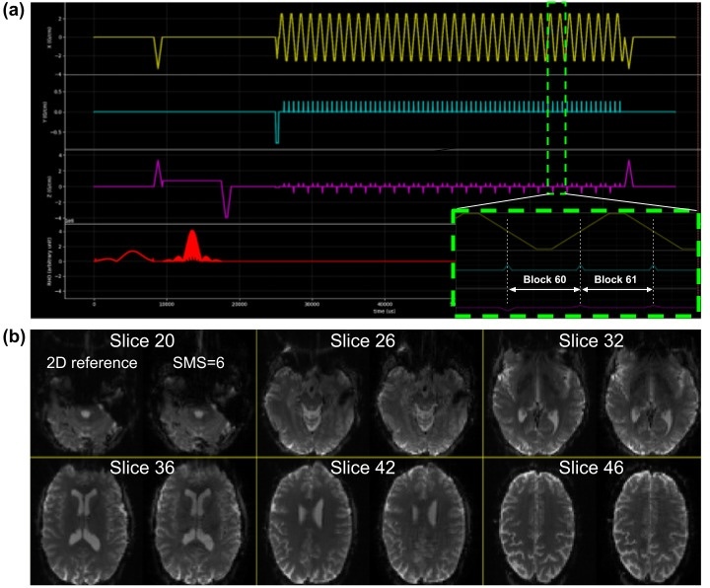Click the Block 61 label in the inset
This screenshot has height=588, width=710.
(x=617, y=280)
